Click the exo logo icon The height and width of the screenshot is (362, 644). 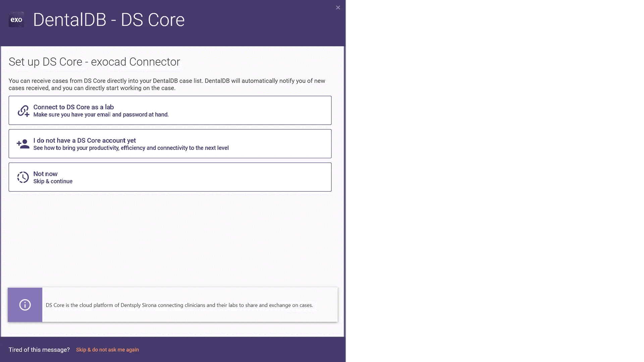16,20
